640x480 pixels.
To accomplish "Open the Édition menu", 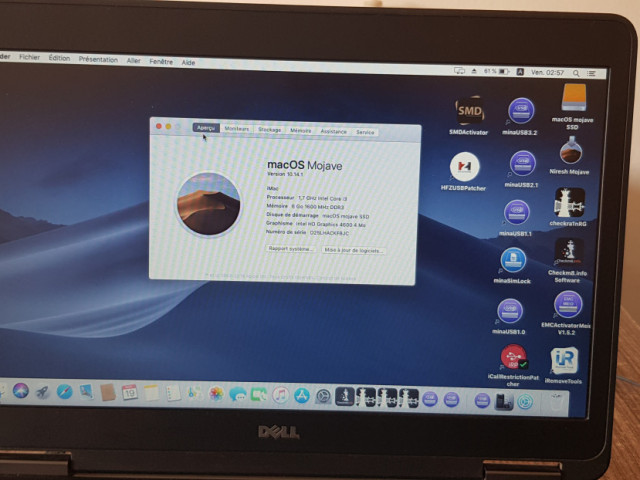I will (59, 58).
